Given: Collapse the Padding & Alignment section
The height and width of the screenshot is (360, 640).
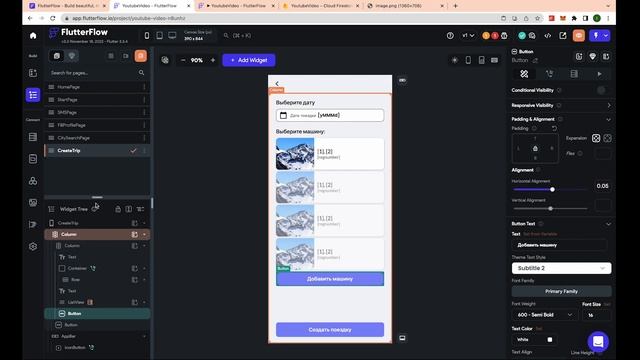Looking at the screenshot, I should click(x=609, y=120).
